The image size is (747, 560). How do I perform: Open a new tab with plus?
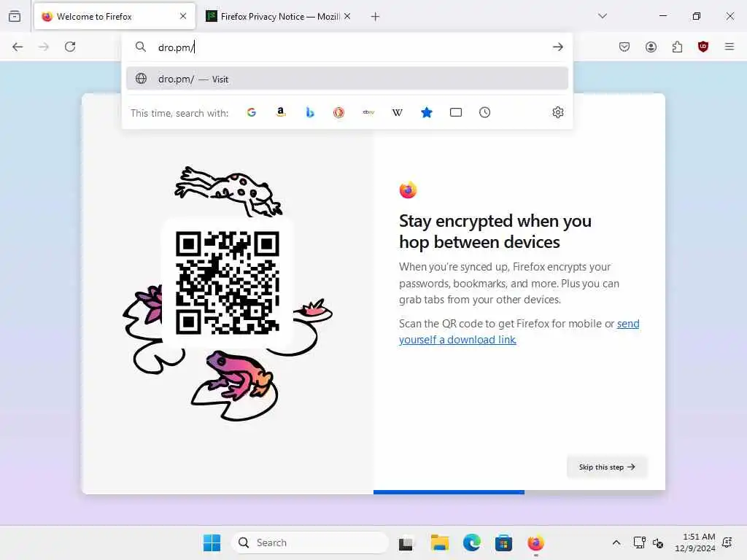pos(376,17)
